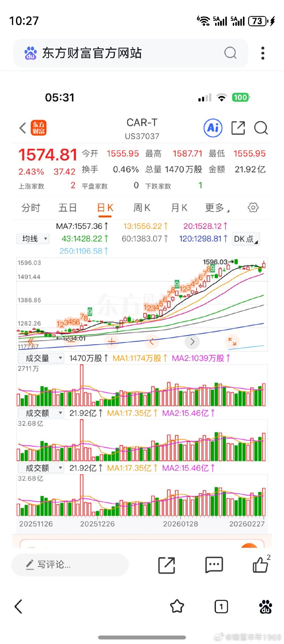
Task: Tap the 上涨家数 label
Action: 31,186
